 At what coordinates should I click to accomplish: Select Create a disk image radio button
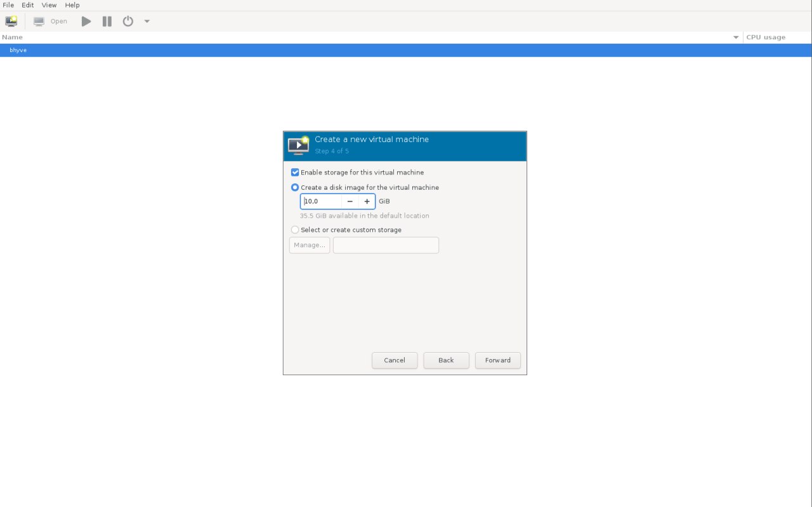pos(295,188)
